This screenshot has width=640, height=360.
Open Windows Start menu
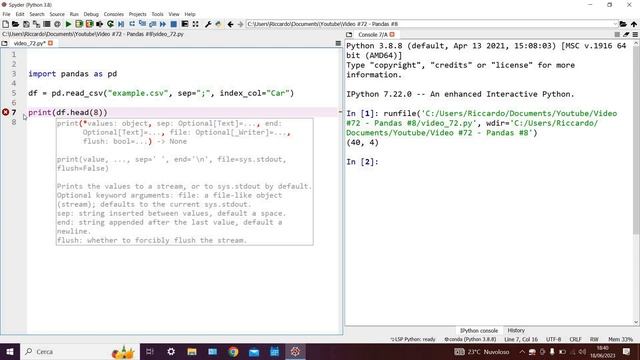(x=10, y=351)
